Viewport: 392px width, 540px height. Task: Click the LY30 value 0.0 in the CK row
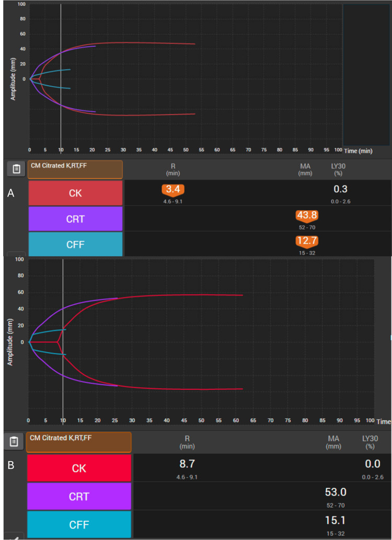pyautogui.click(x=372, y=464)
